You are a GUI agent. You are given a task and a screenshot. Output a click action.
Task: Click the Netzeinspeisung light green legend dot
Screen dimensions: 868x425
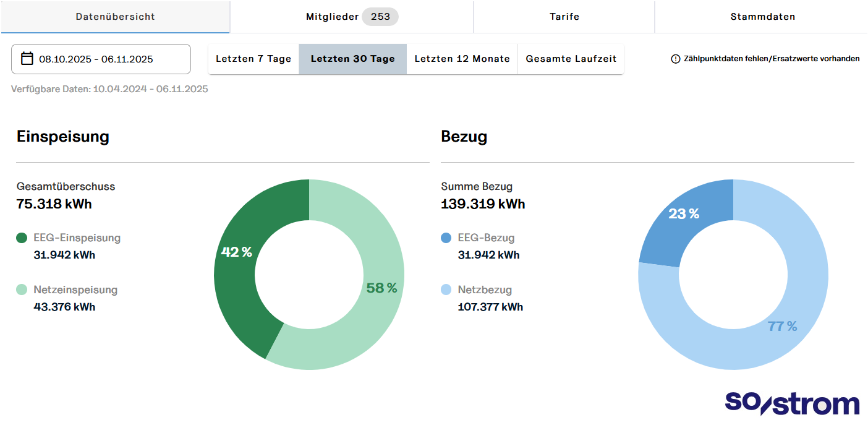[20, 290]
